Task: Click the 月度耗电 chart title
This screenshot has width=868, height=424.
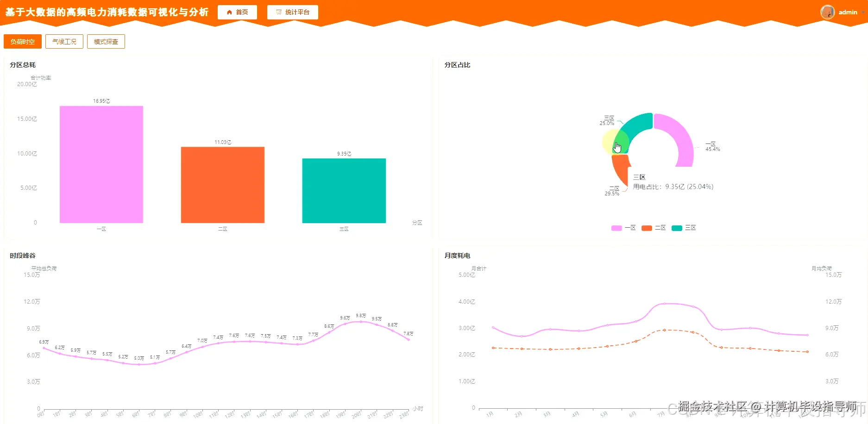Action: (457, 256)
